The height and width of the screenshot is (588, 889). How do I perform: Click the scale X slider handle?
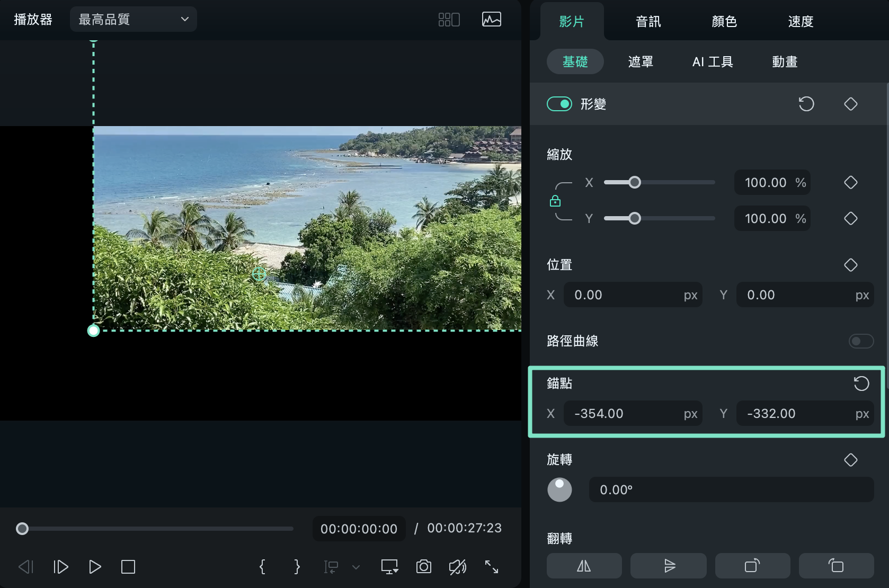click(x=634, y=183)
